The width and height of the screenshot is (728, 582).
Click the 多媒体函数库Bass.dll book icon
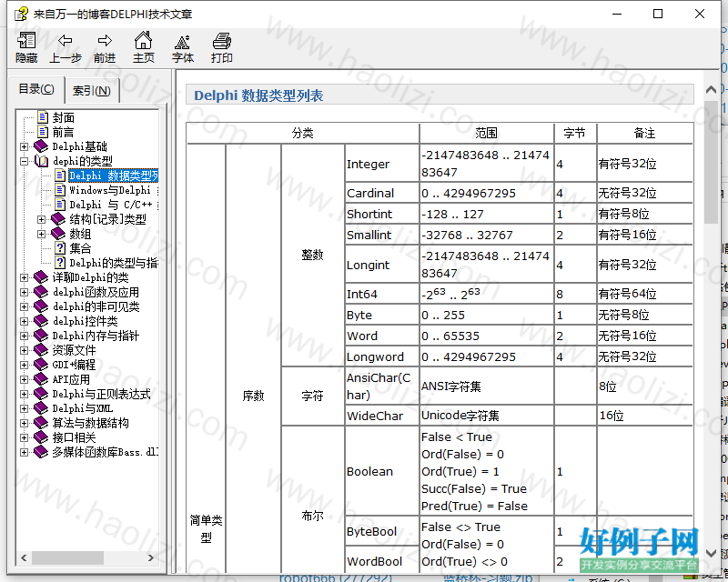point(41,452)
